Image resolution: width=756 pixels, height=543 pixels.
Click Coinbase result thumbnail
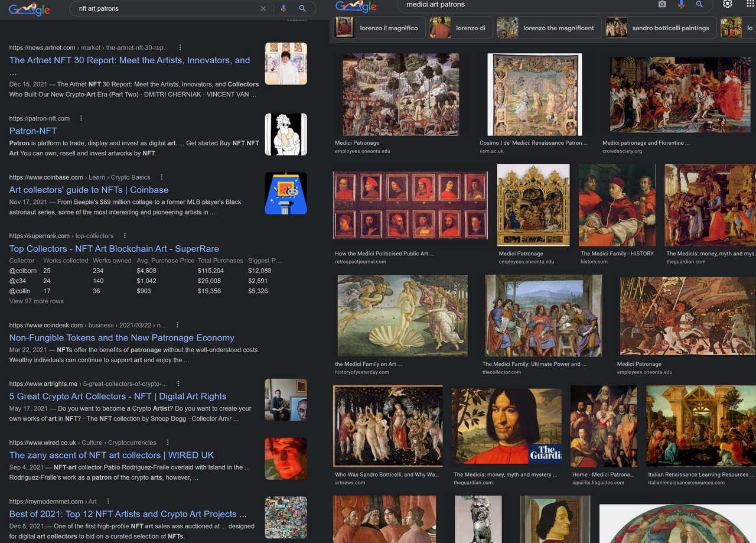pyautogui.click(x=286, y=193)
